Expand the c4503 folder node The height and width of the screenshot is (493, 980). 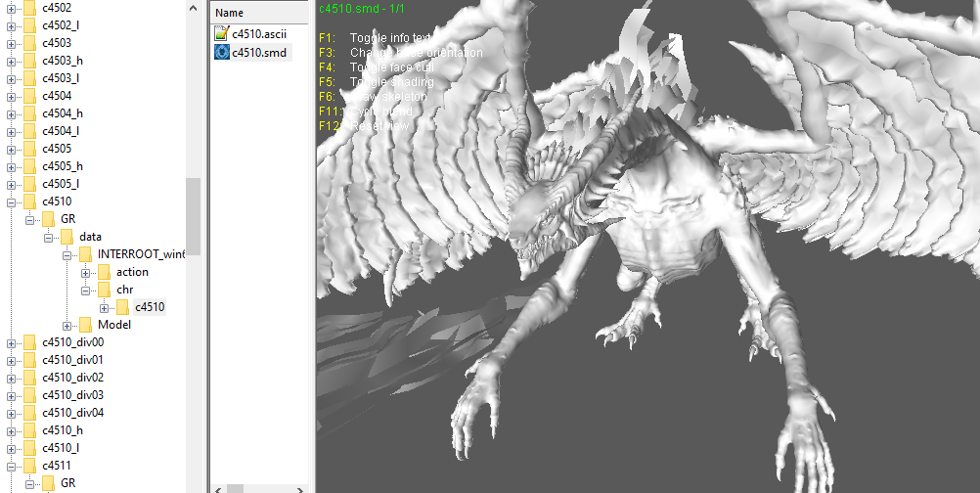[x=11, y=43]
